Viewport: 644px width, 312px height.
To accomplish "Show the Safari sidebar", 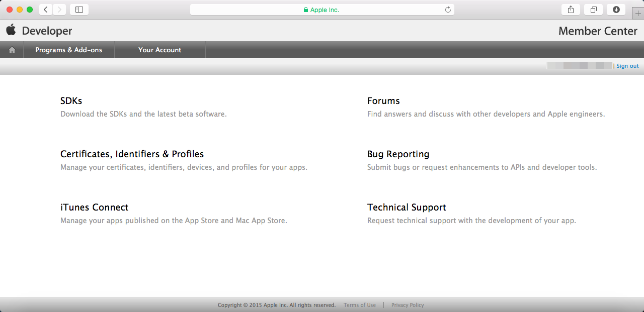I will click(x=79, y=10).
